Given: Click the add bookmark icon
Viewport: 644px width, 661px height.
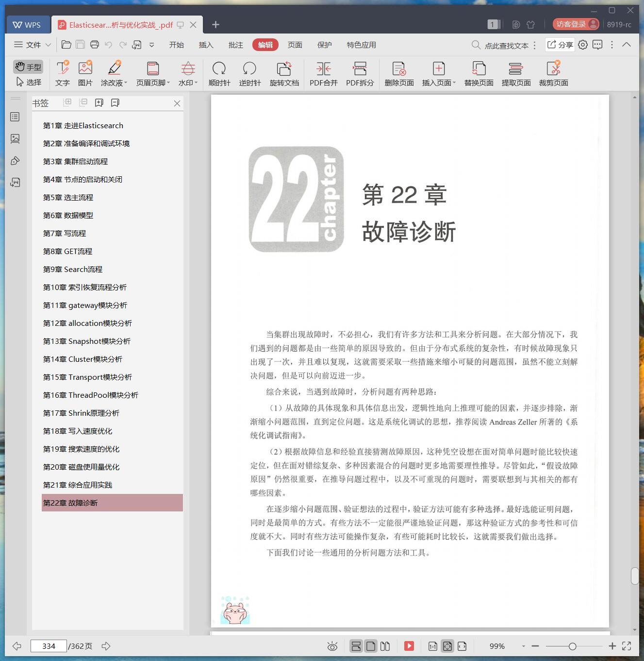Looking at the screenshot, I should pos(99,102).
